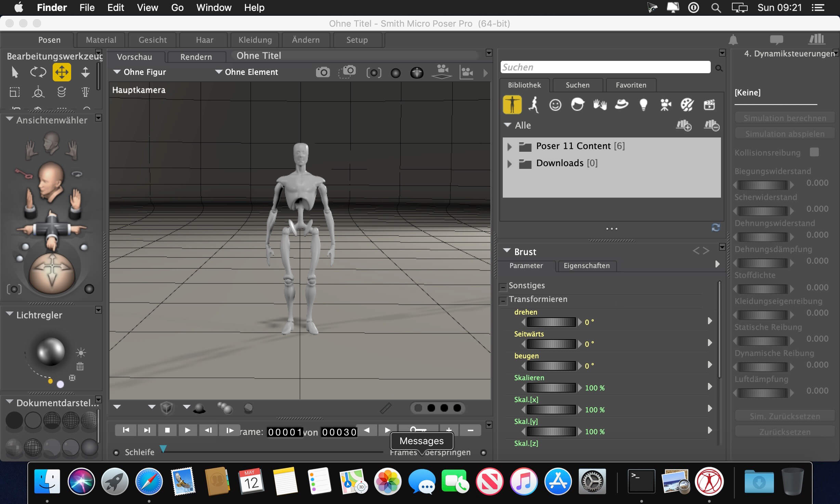Toggle the Frames überspringen option
The height and width of the screenshot is (504, 840).
pyautogui.click(x=483, y=453)
